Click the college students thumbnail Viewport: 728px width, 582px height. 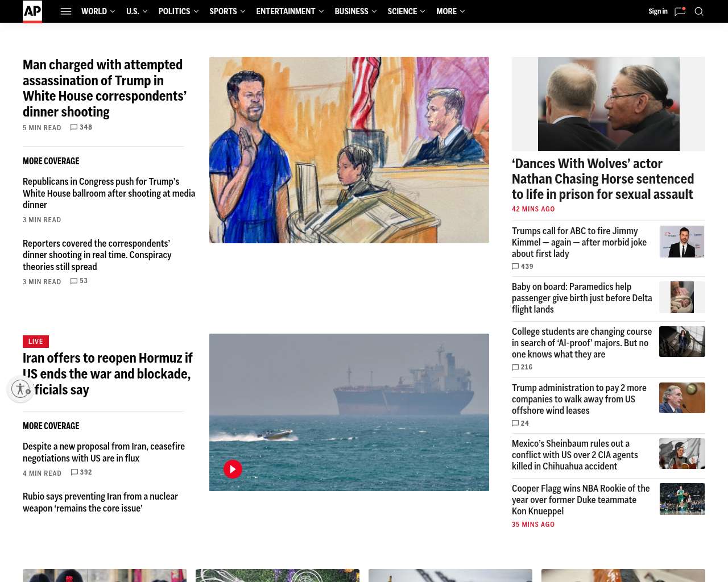pos(682,342)
